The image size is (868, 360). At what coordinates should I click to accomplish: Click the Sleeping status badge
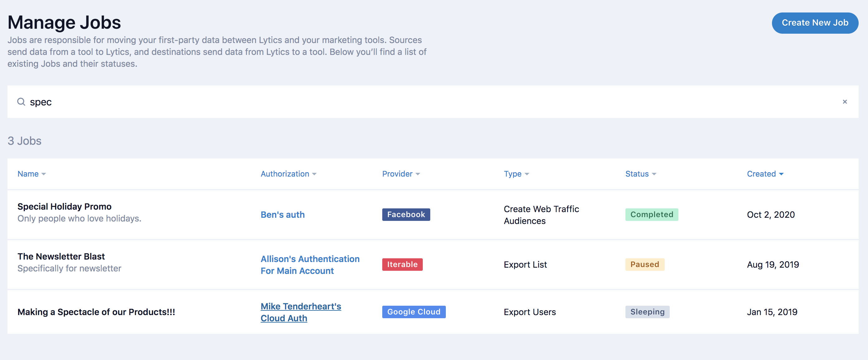(x=647, y=312)
